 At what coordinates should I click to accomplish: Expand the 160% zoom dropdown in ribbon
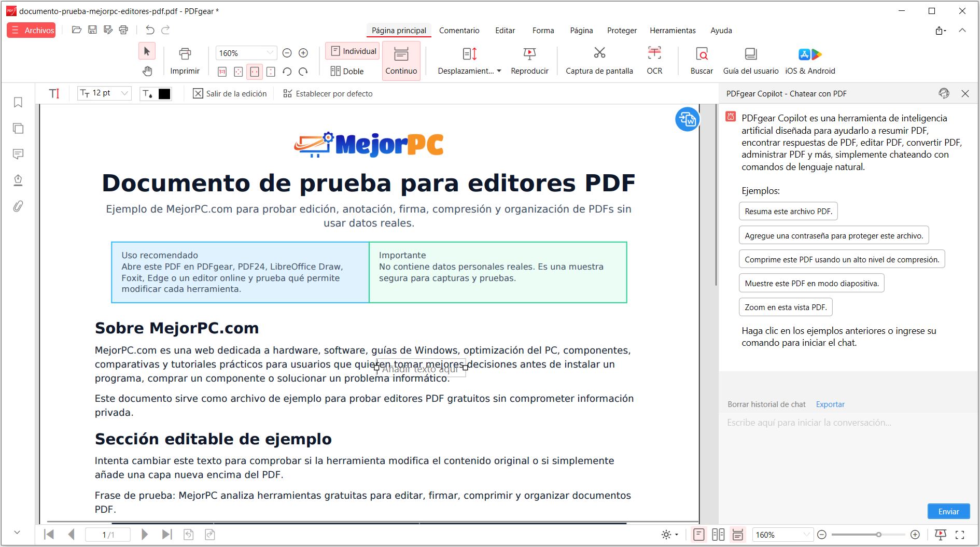click(270, 53)
